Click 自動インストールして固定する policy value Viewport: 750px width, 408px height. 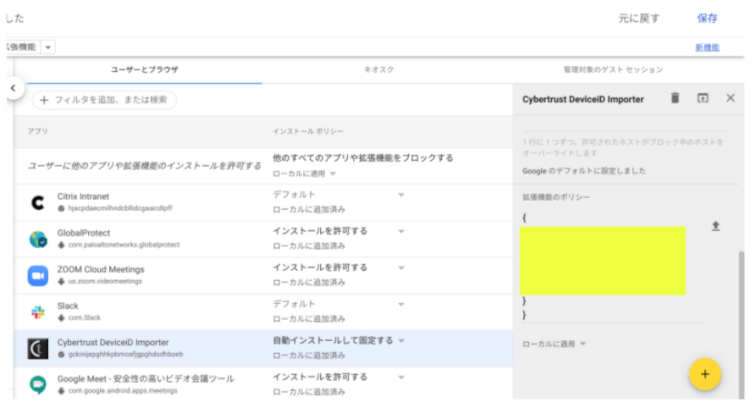click(333, 341)
